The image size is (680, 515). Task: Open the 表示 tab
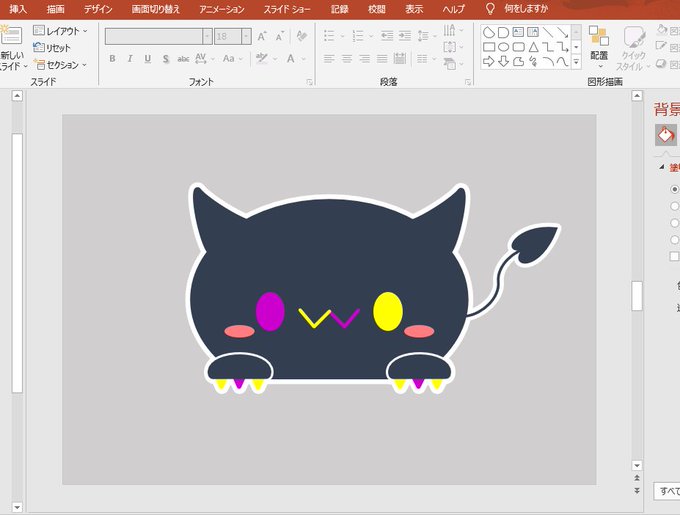[414, 9]
